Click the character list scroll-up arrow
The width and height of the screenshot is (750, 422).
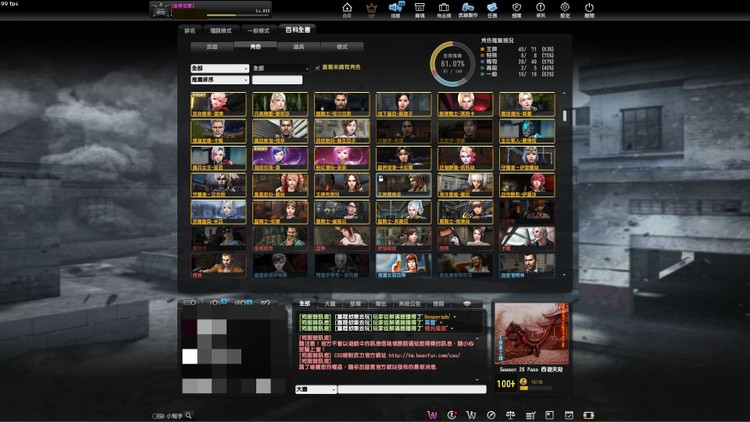tap(564, 93)
